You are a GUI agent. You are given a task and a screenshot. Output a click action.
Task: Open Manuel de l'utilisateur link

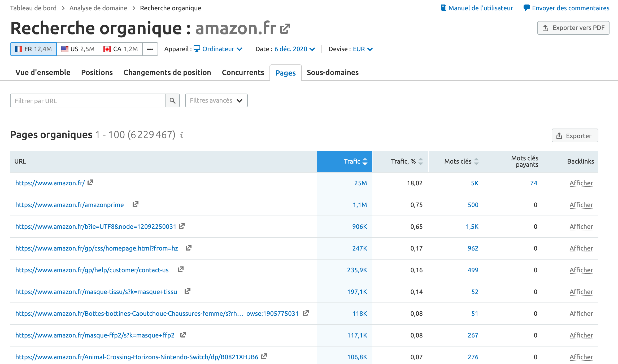tap(481, 8)
